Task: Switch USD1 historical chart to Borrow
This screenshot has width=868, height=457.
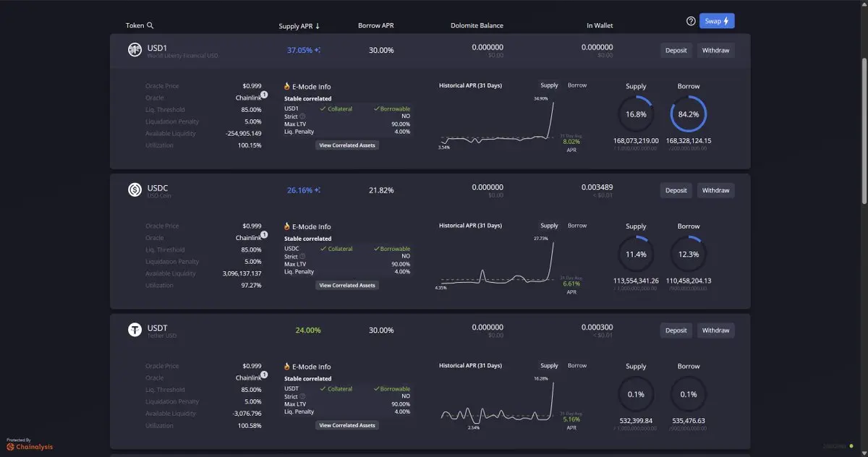Action: [x=577, y=85]
